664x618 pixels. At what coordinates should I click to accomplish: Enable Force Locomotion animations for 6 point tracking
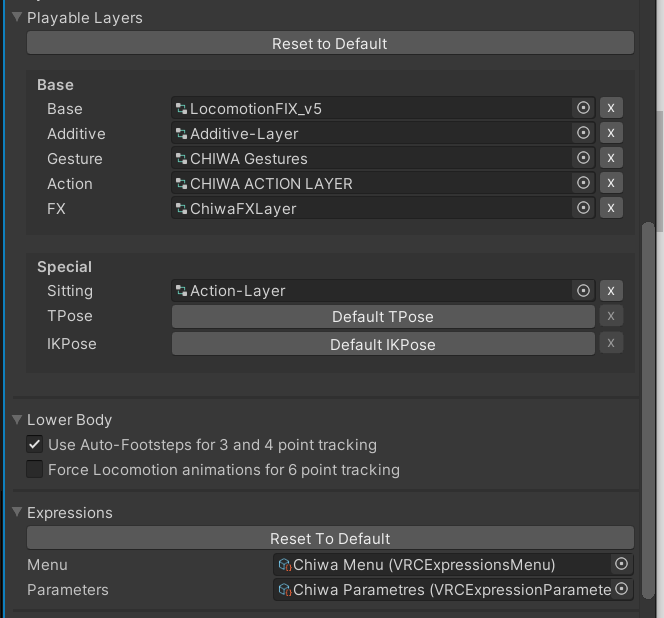point(35,469)
